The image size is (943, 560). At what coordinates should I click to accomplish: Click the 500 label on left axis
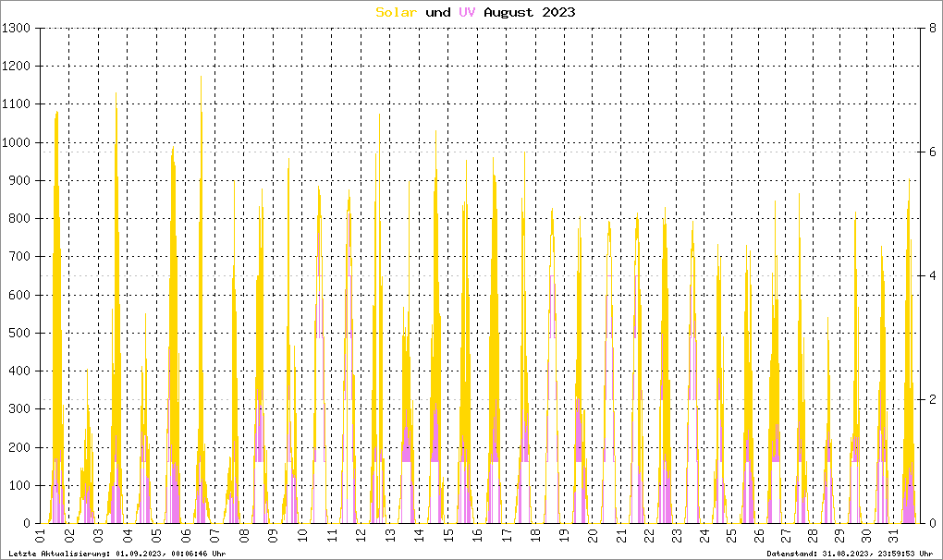tap(21, 333)
